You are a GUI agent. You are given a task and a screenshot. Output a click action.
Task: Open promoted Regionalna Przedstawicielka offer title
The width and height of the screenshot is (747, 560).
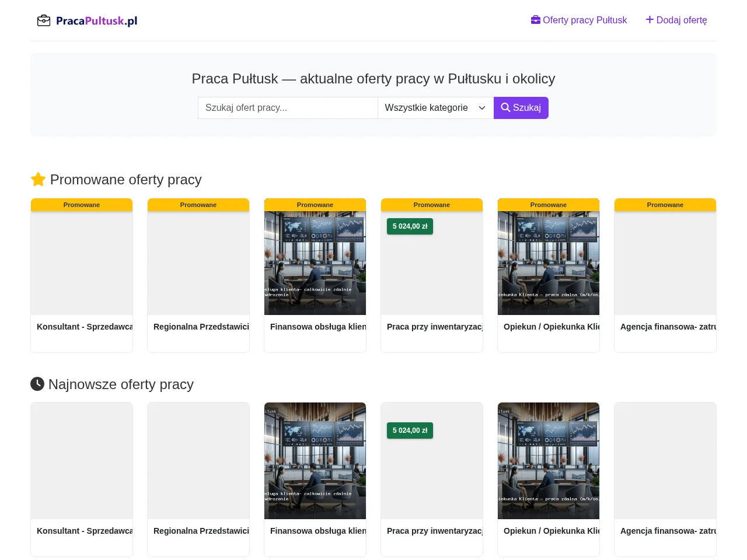coord(201,327)
